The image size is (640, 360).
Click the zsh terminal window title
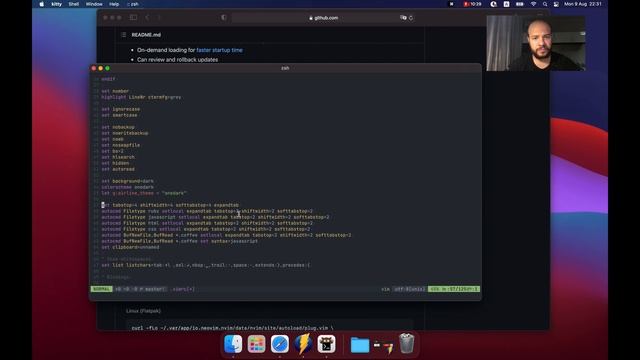pos(285,68)
